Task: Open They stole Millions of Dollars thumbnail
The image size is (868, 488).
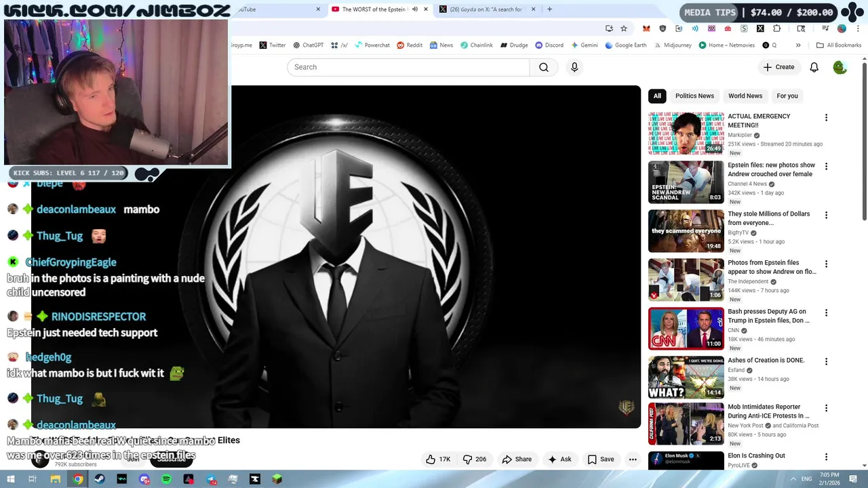Action: (x=686, y=230)
